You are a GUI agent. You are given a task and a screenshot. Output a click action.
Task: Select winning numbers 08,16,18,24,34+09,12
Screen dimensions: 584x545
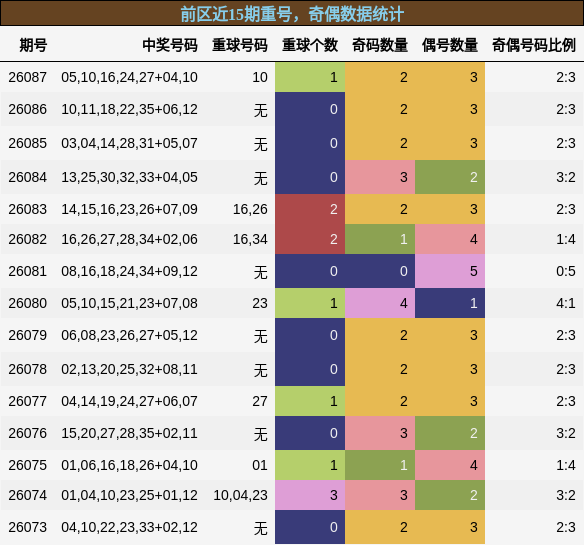(129, 271)
